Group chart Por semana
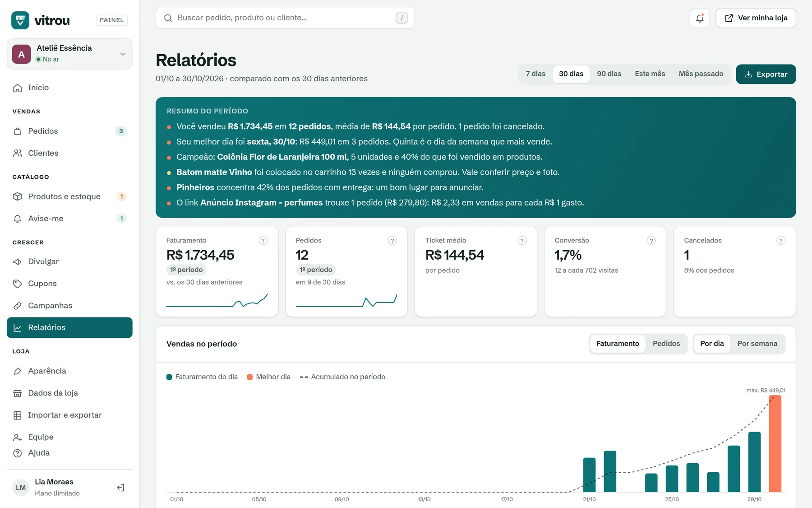Screen dimensions: 812x508 pyautogui.click(x=757, y=344)
